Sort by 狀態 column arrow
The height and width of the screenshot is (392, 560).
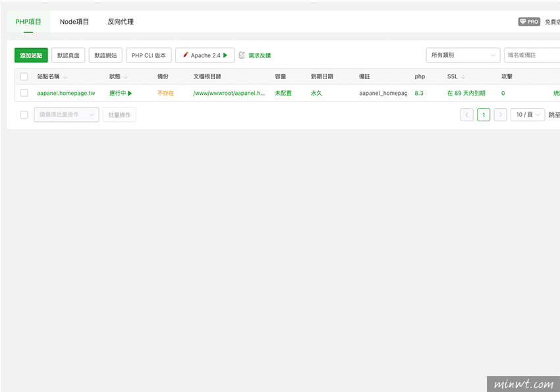126,77
